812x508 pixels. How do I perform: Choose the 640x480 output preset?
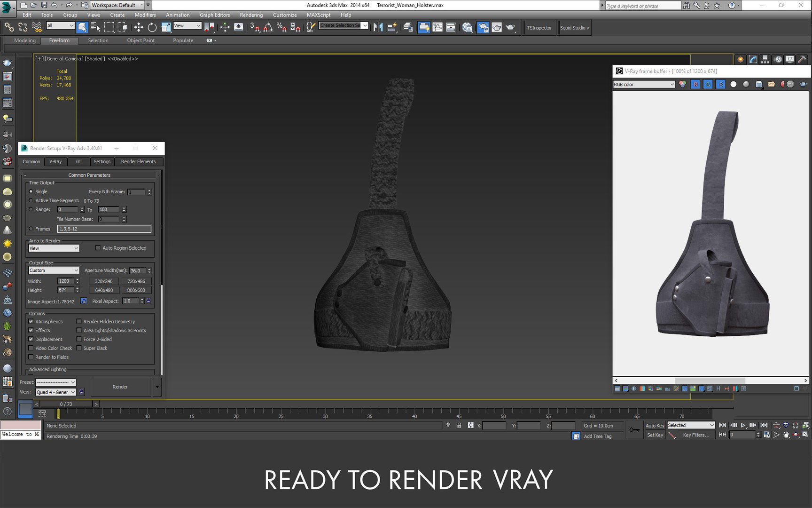[104, 290]
